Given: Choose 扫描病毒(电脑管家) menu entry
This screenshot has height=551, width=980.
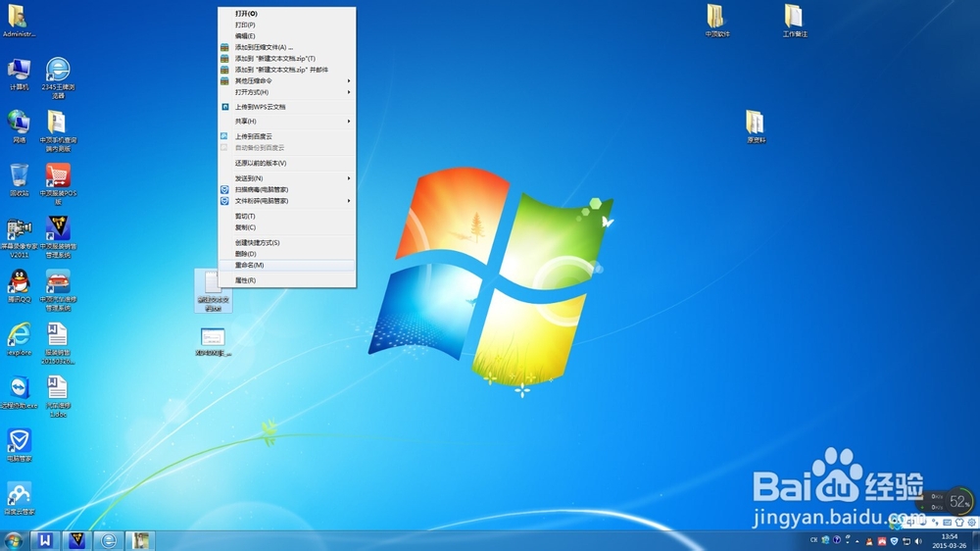Looking at the screenshot, I should (x=287, y=189).
